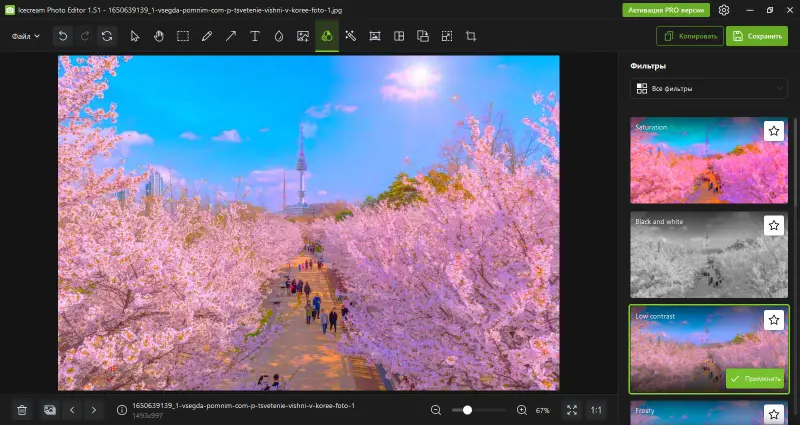Open the collage layout tool
This screenshot has width=800, height=425.
pyautogui.click(x=399, y=36)
